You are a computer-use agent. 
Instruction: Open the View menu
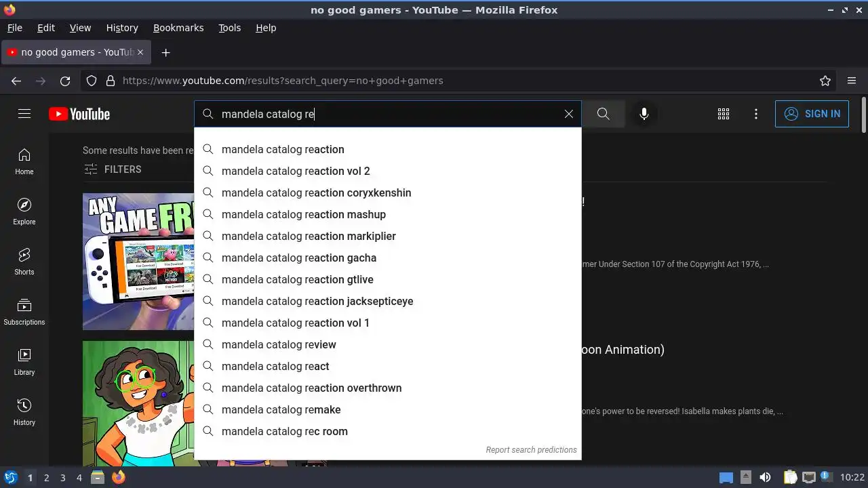point(80,28)
